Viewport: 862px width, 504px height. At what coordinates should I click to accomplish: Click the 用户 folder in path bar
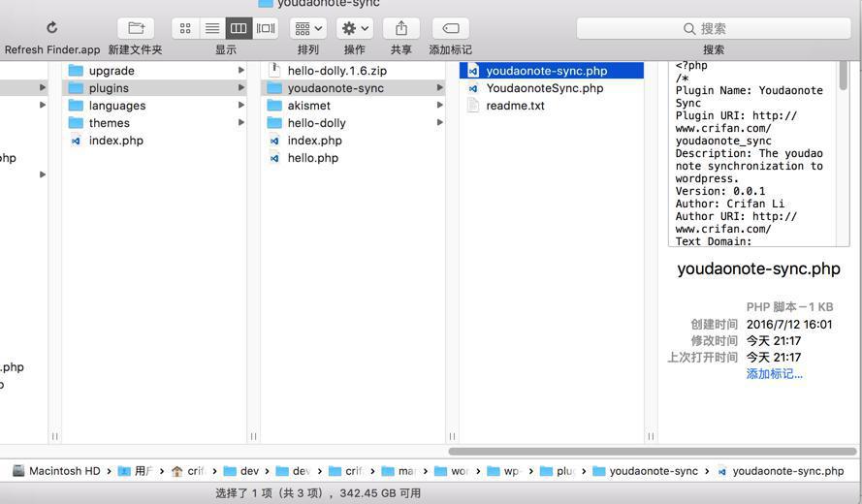136,471
